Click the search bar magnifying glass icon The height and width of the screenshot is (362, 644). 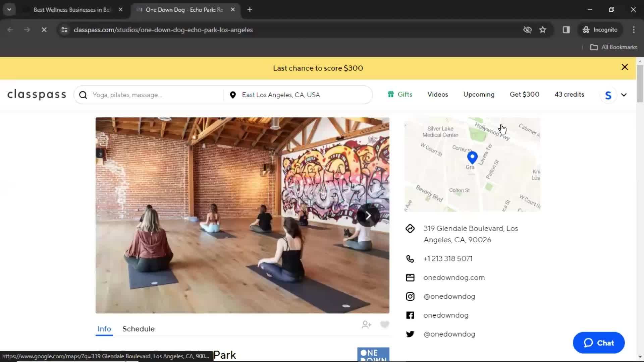click(83, 95)
